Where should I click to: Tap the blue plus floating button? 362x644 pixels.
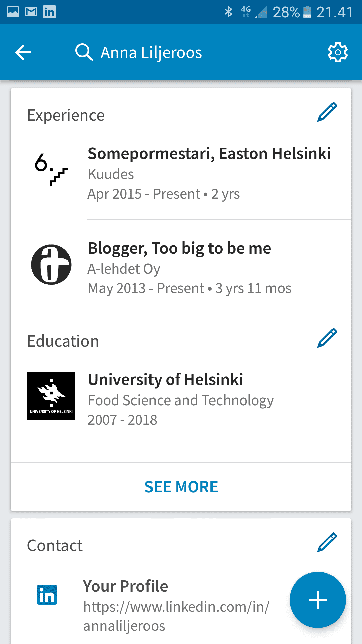(317, 600)
